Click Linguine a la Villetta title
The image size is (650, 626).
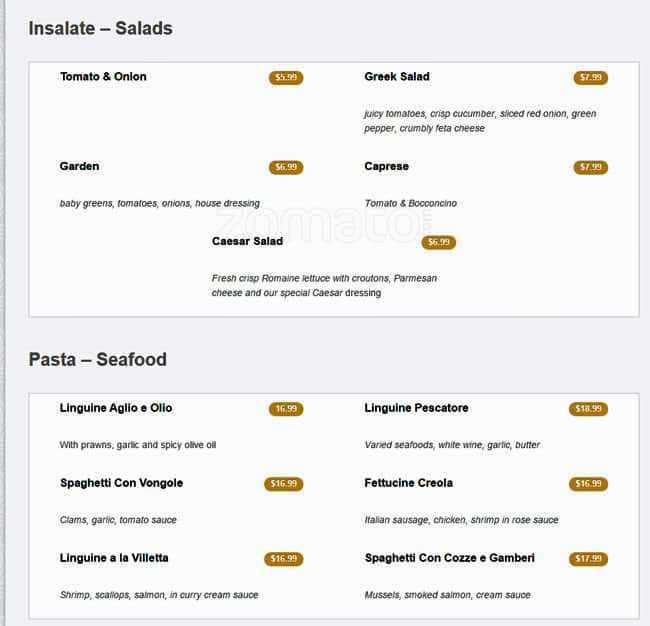(114, 558)
